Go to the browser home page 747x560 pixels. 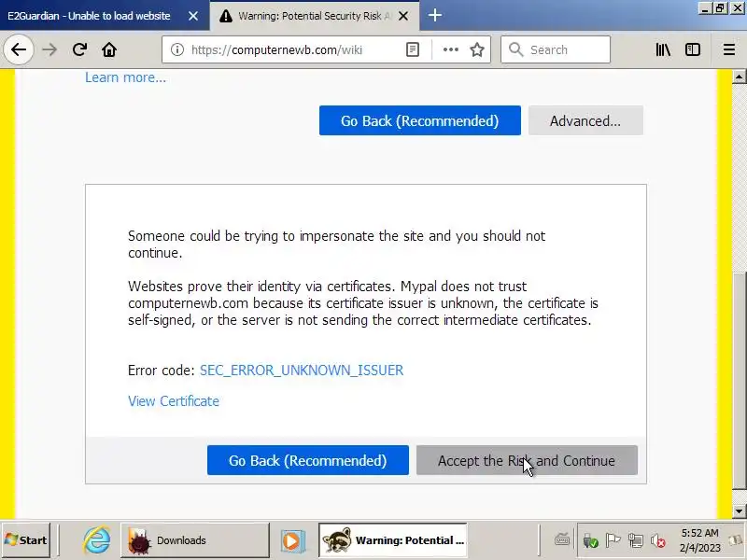(109, 49)
